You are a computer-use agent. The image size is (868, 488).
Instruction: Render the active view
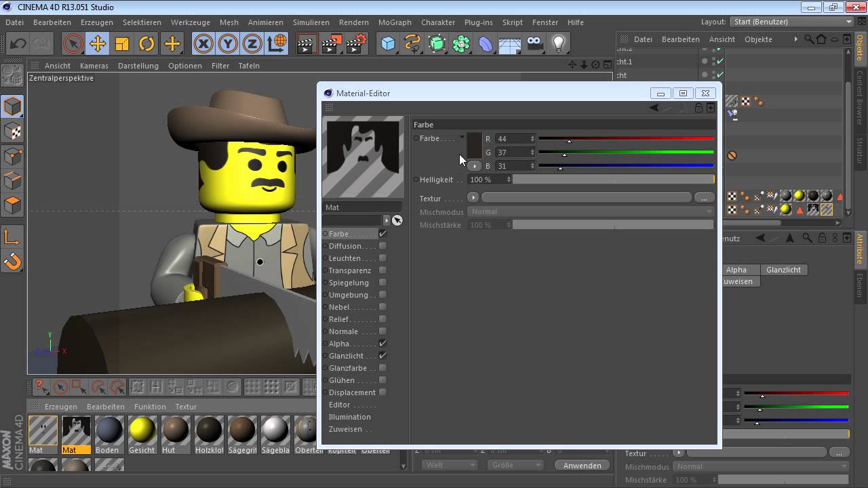coord(307,44)
